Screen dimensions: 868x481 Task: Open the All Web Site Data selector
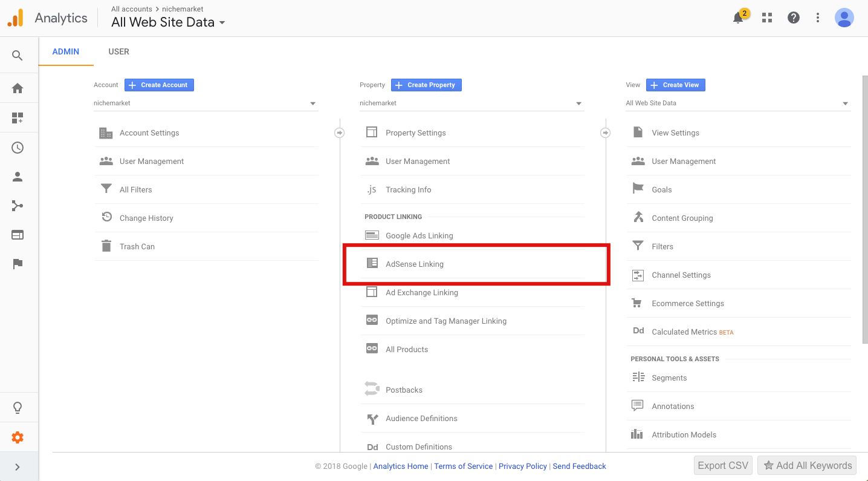tap(168, 22)
